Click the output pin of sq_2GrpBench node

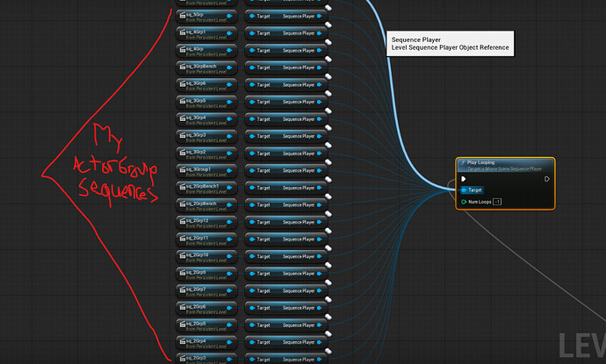tap(229, 205)
